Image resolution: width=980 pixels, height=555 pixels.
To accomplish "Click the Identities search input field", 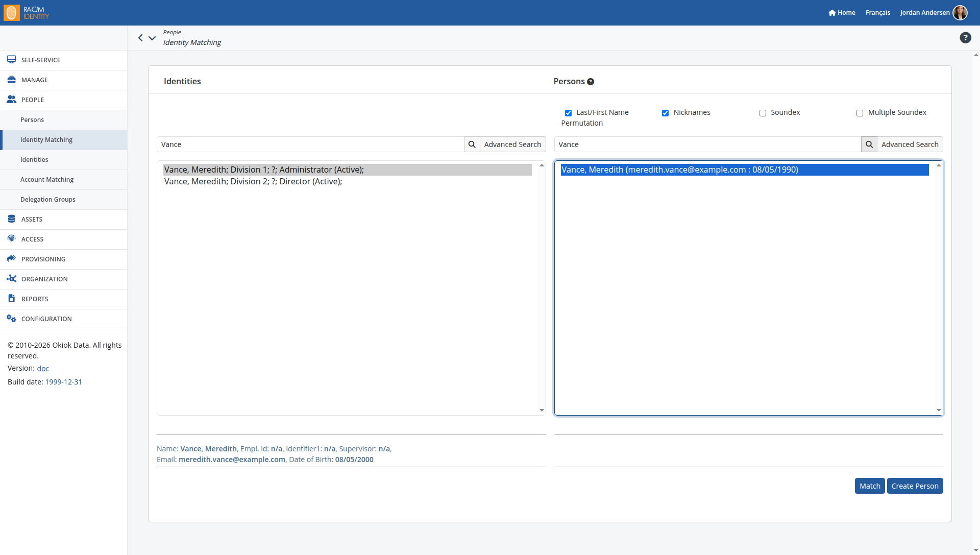I will (x=310, y=144).
